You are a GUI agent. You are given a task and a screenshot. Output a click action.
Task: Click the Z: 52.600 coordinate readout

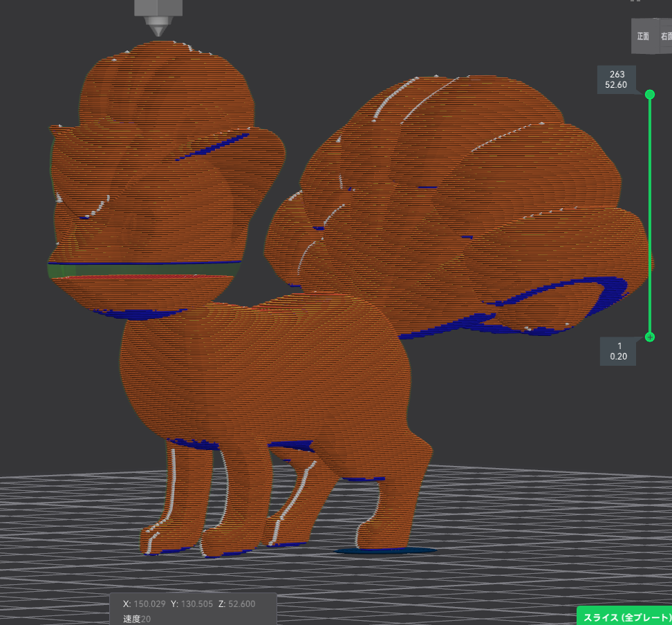tap(236, 604)
